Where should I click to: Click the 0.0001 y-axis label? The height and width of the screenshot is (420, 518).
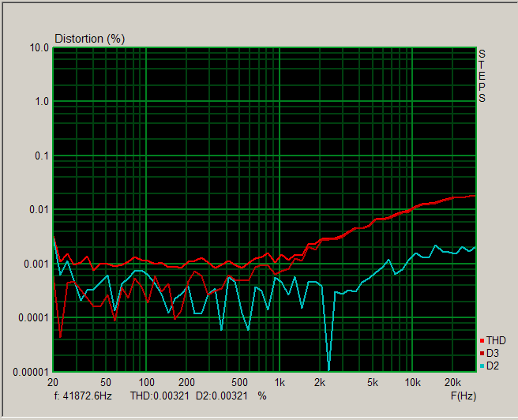click(34, 318)
